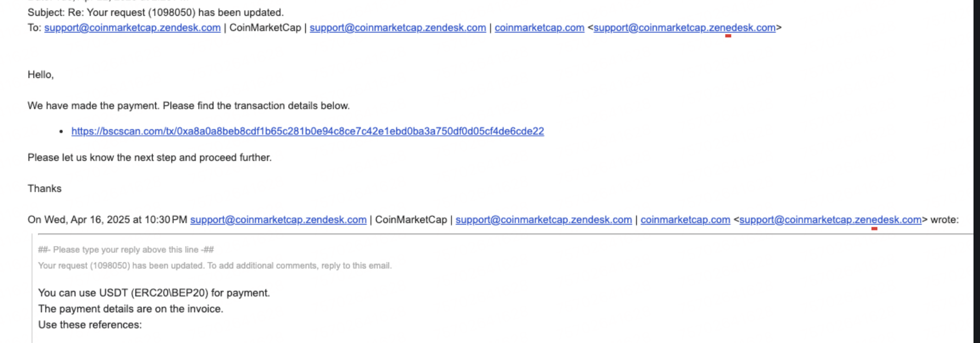Screen dimensions: 980x343
Task: Click "You can use USDT (ERC20\BEP20)" line
Action: (x=154, y=293)
